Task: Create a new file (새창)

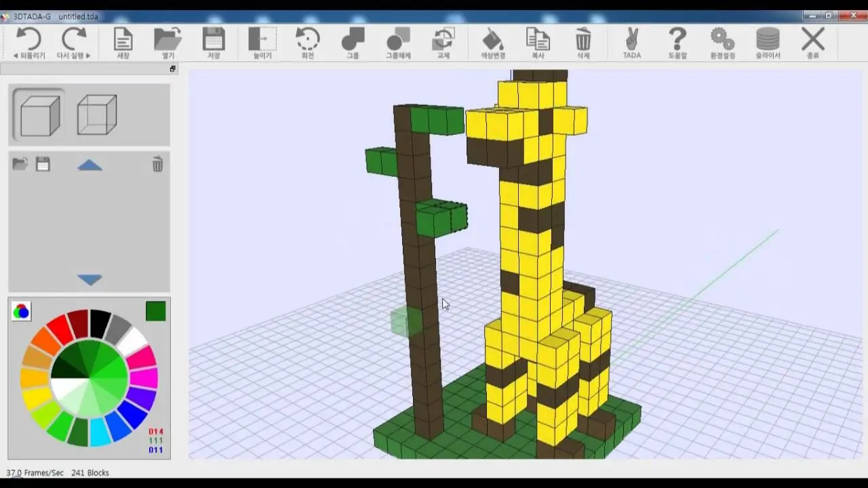Action: click(123, 43)
